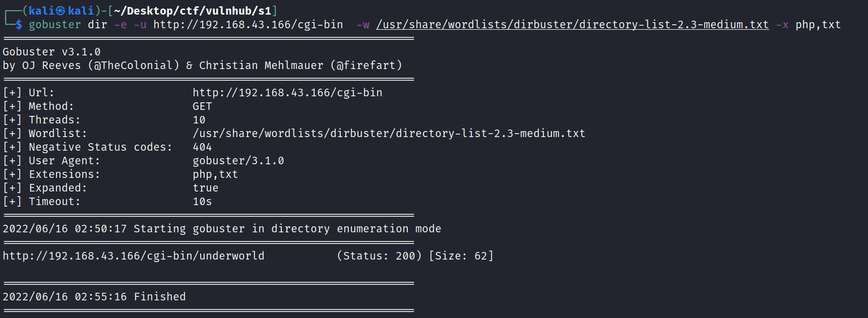Screen dimensions: 868x318
Task: Click the Gobuster v3.1.0 version banner
Action: 51,52
